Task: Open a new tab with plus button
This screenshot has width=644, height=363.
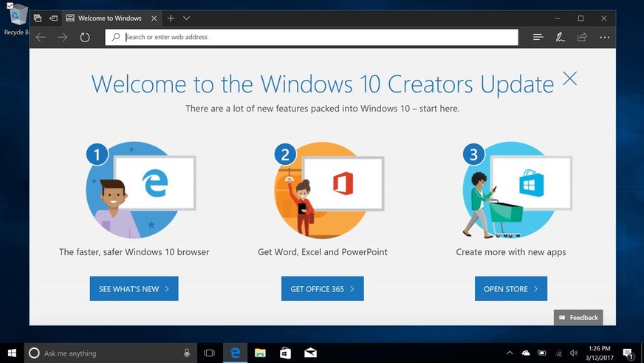Action: (171, 18)
